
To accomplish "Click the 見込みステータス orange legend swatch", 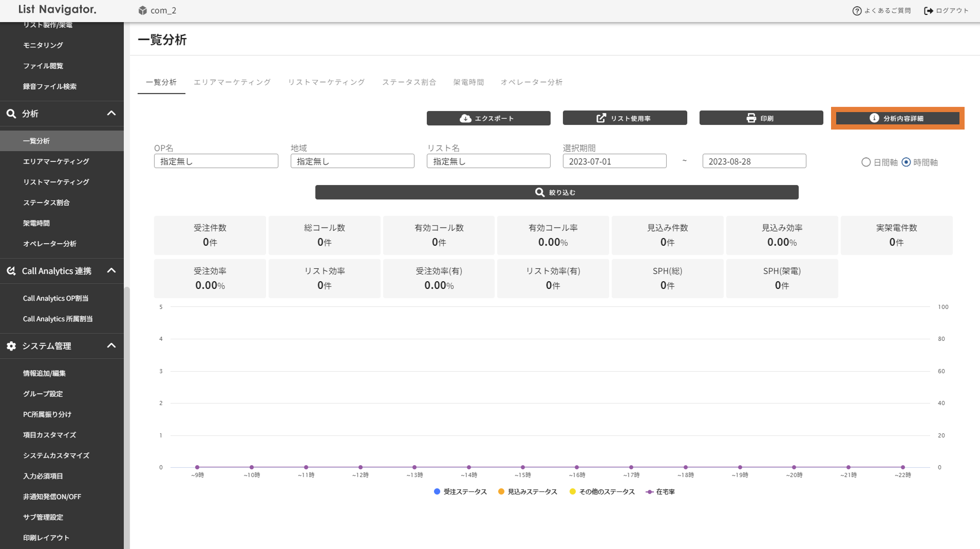I will [501, 492].
